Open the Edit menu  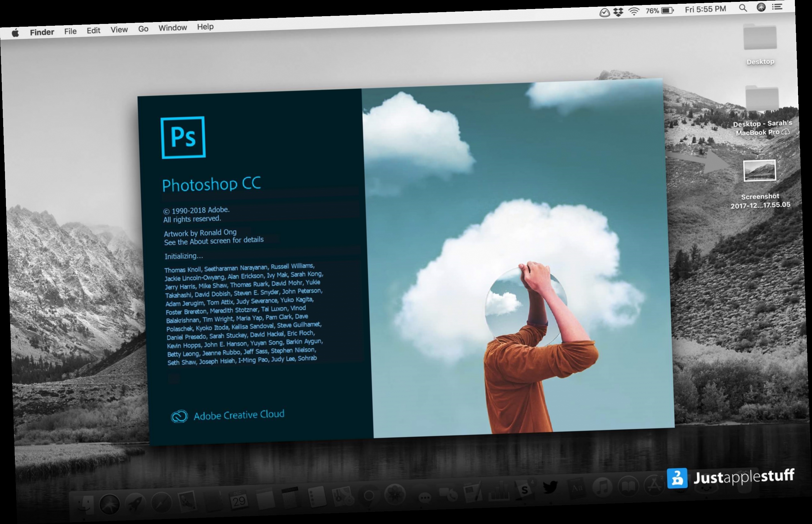(93, 31)
